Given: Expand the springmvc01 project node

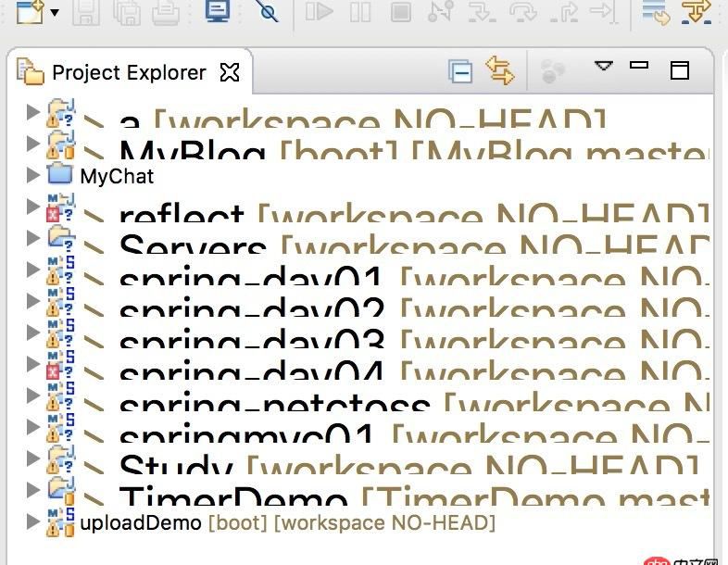Looking at the screenshot, I should [33, 428].
